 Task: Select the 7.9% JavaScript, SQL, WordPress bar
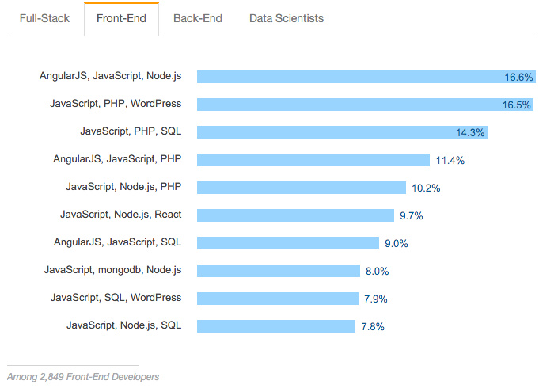point(278,299)
